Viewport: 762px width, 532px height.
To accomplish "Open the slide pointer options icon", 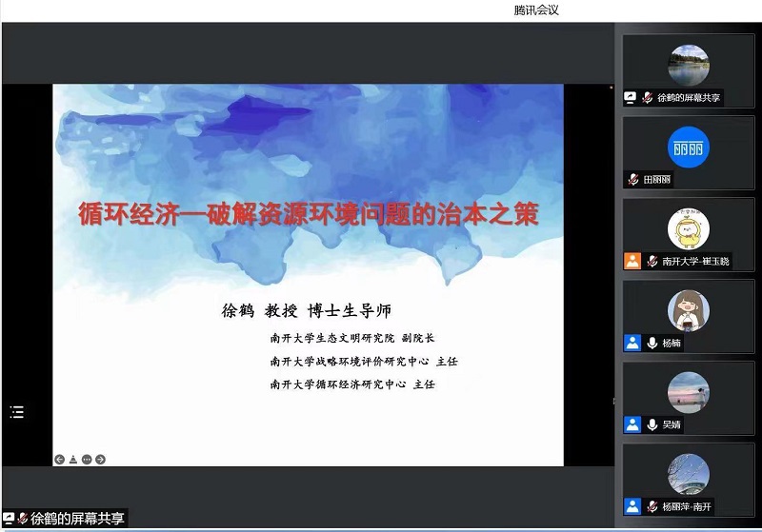I will [x=72, y=460].
